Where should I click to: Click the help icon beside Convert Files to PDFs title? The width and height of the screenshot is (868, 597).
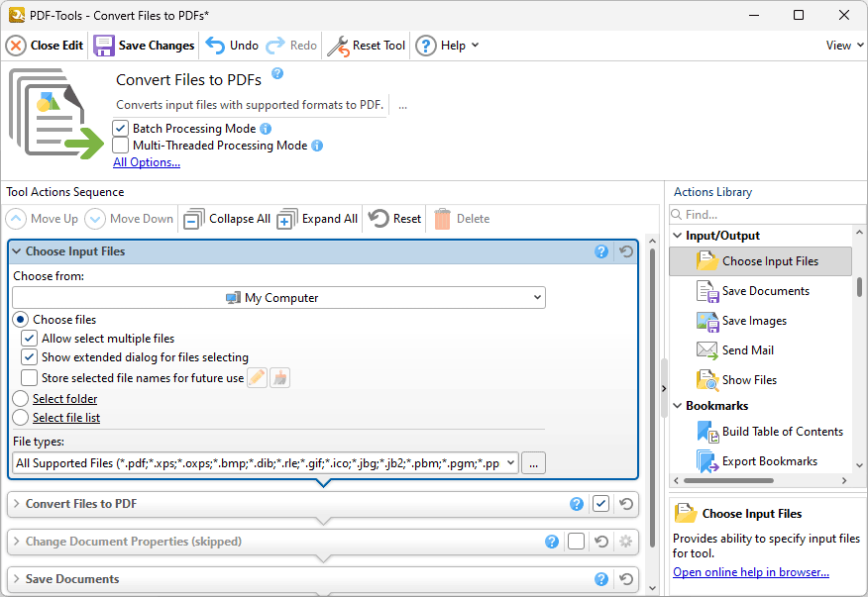tap(277, 73)
